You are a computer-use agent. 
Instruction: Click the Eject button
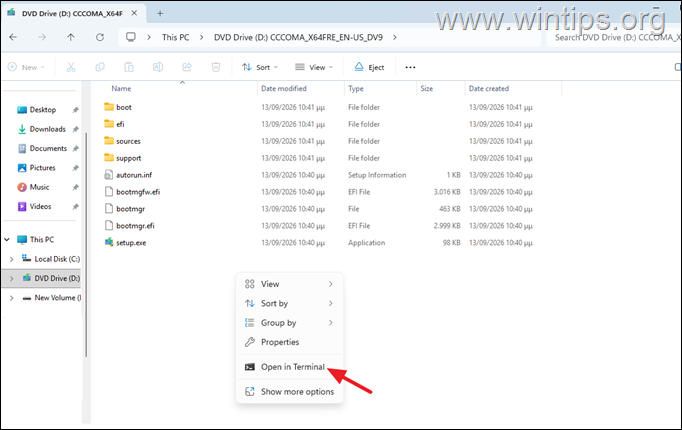tap(370, 67)
